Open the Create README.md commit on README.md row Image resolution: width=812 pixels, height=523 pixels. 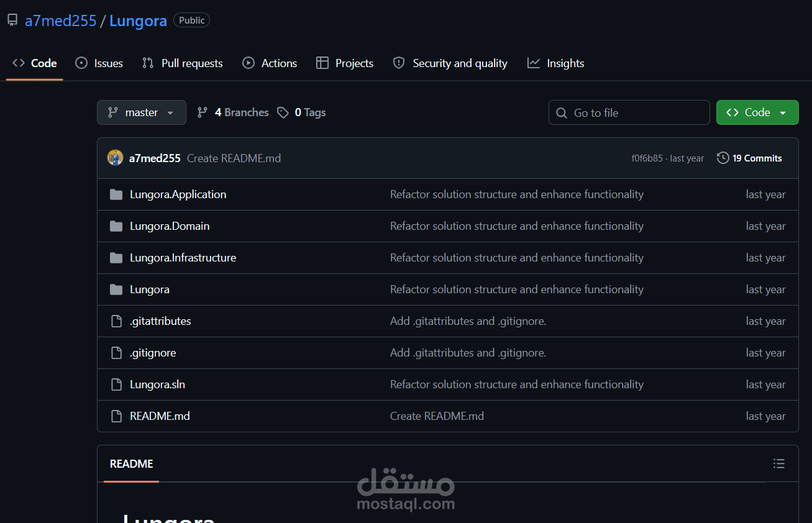click(437, 416)
